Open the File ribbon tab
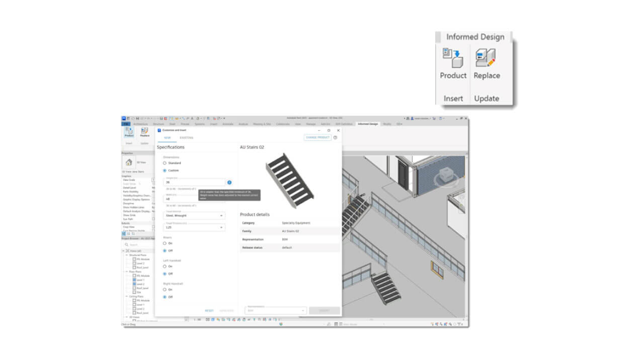Screen dimensions: 644x362 click(126, 124)
